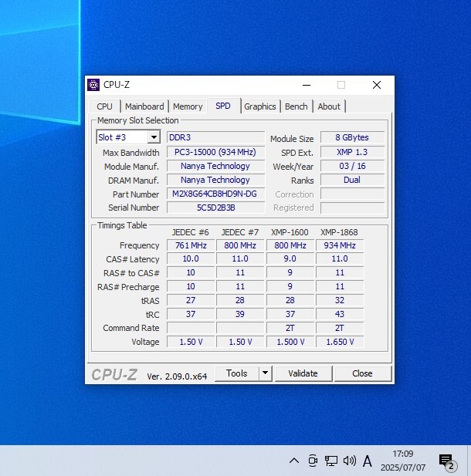Click the tRC value 39
The image size is (471, 476).
pyautogui.click(x=240, y=314)
